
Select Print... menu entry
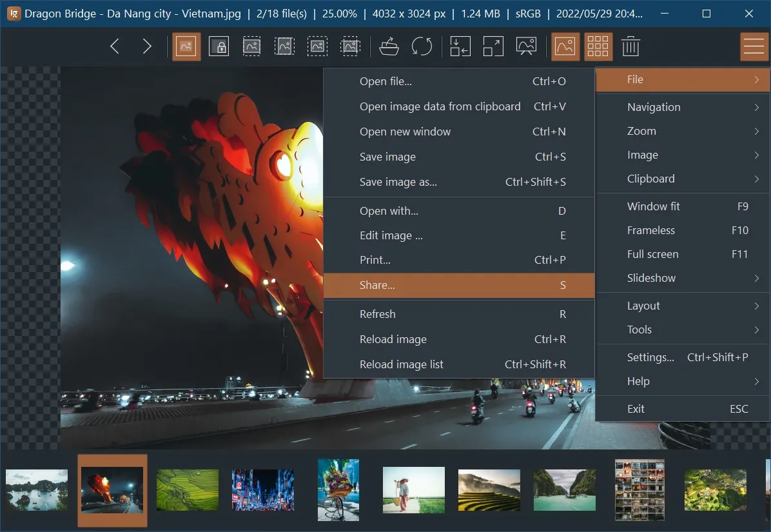tap(459, 260)
